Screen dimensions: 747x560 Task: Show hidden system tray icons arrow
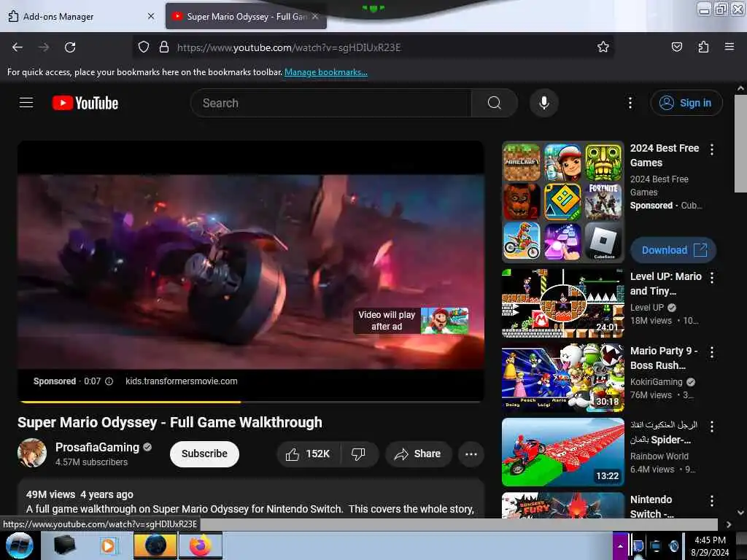(620, 545)
